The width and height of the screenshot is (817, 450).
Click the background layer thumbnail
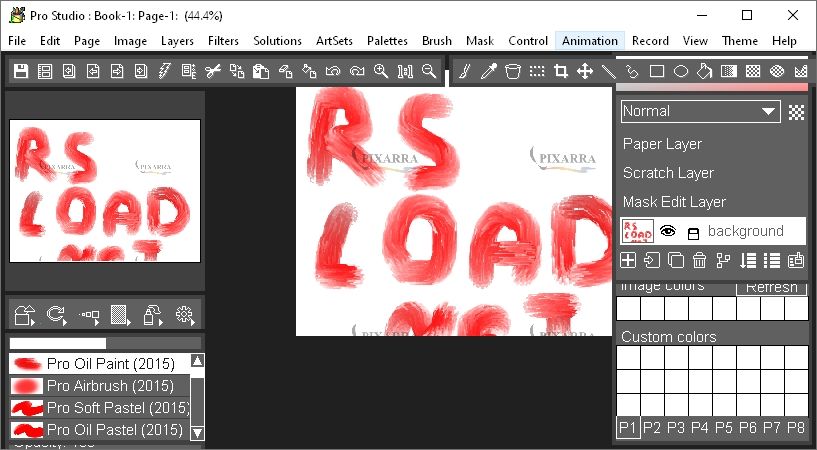pyautogui.click(x=638, y=231)
